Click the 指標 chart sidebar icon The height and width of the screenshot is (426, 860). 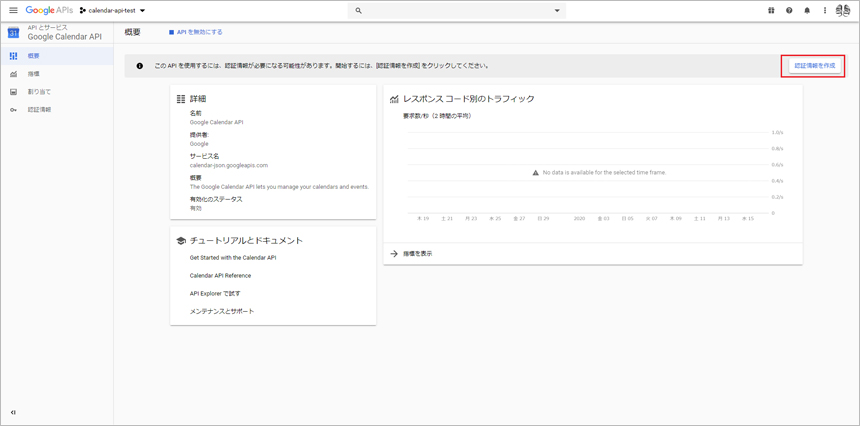click(x=14, y=74)
